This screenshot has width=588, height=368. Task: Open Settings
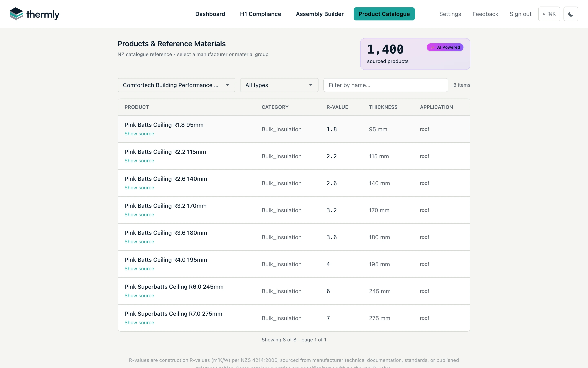pos(450,14)
